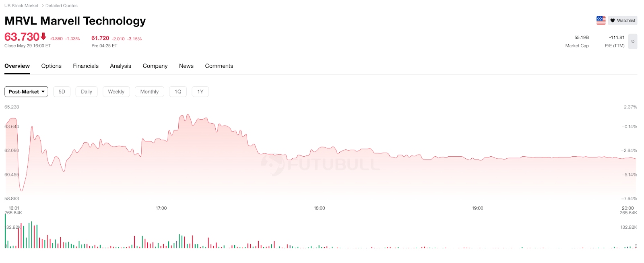Add MRVL to Watchlist
This screenshot has width=644, height=263.
click(622, 20)
